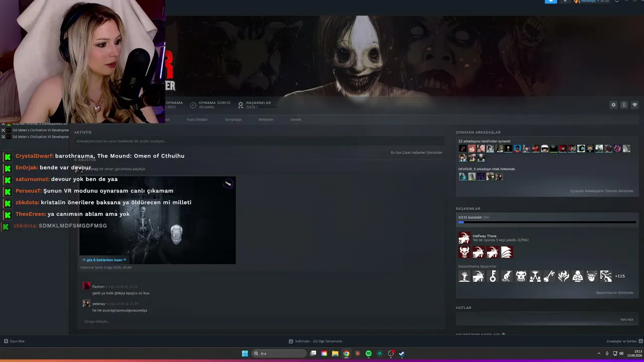Image resolution: width=644 pixels, height=362 pixels.
Task: Click Yeni Not to add note
Action: (627, 320)
